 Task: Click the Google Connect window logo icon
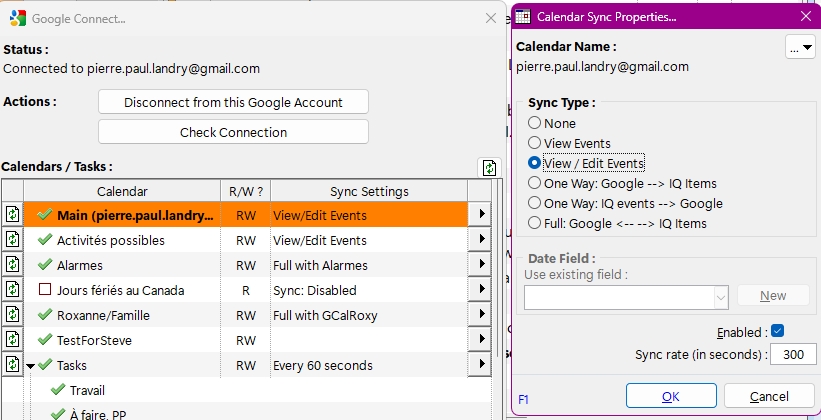tap(18, 18)
